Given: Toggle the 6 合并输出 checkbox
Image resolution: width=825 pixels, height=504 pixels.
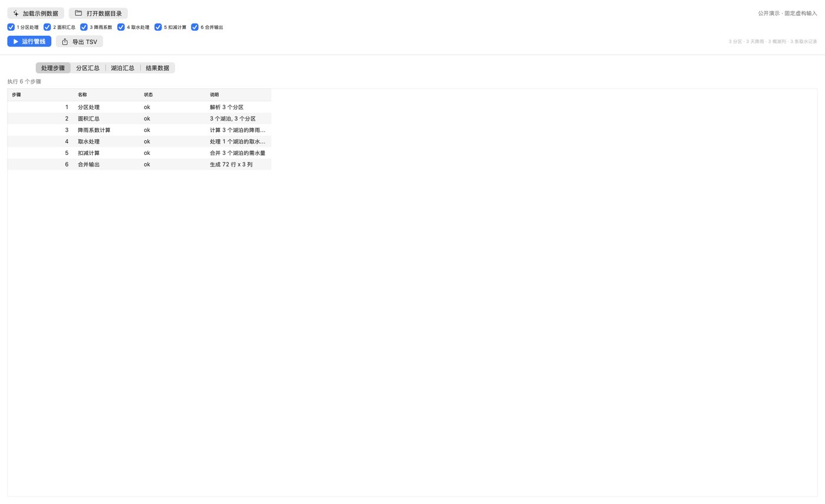Looking at the screenshot, I should tap(194, 27).
